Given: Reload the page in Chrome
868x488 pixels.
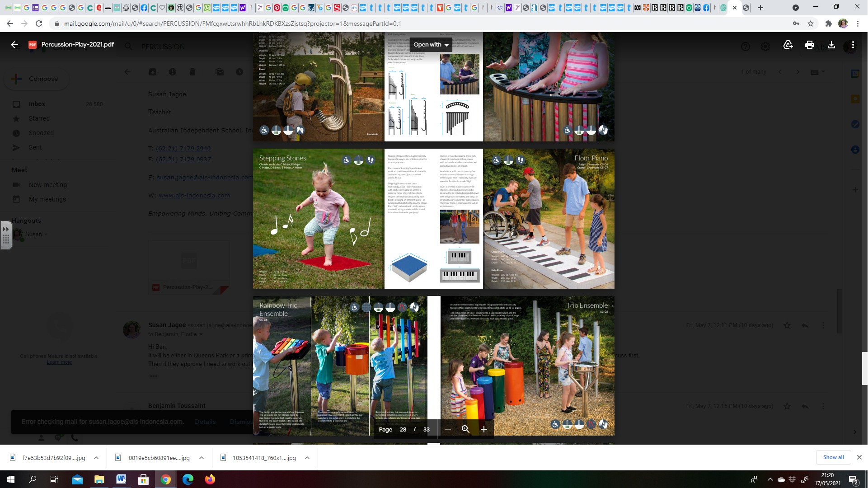Looking at the screenshot, I should pyautogui.click(x=39, y=23).
